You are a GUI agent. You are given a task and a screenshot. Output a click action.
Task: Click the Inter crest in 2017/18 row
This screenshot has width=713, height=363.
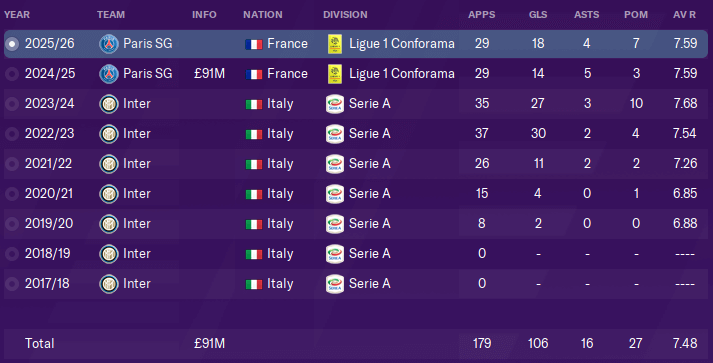109,284
